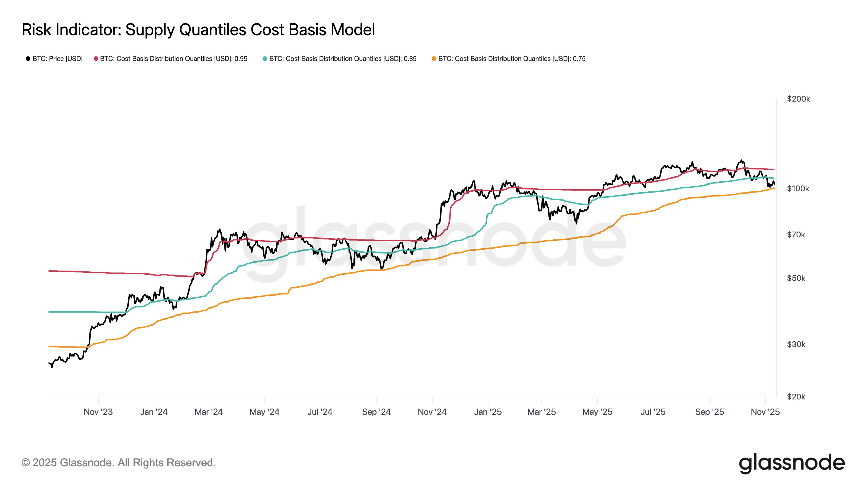
Task: Click the copyright Glassnode footer text
Action: tap(119, 463)
